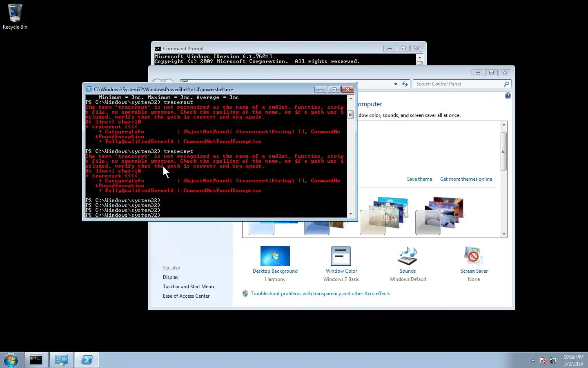Click PowerShell scroll down arrow

350,214
